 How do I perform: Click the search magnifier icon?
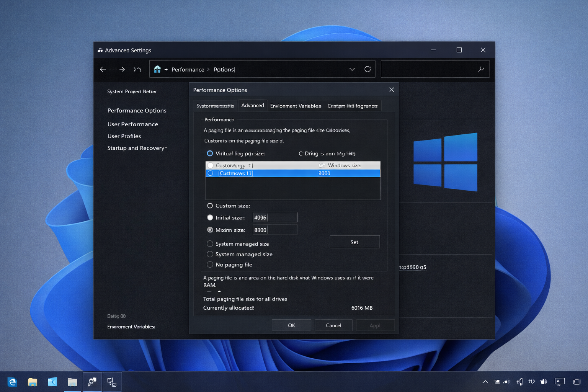click(x=481, y=69)
